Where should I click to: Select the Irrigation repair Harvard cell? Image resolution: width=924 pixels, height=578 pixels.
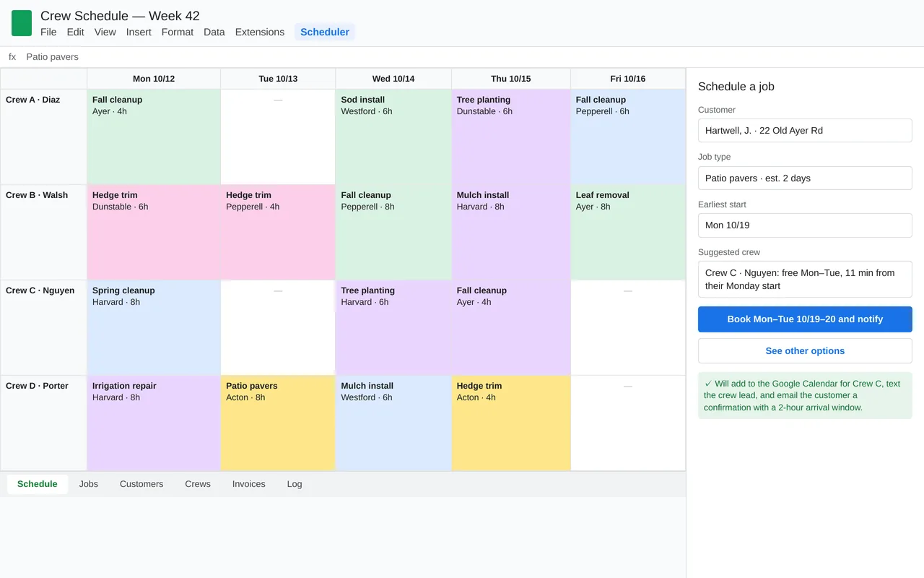154,423
